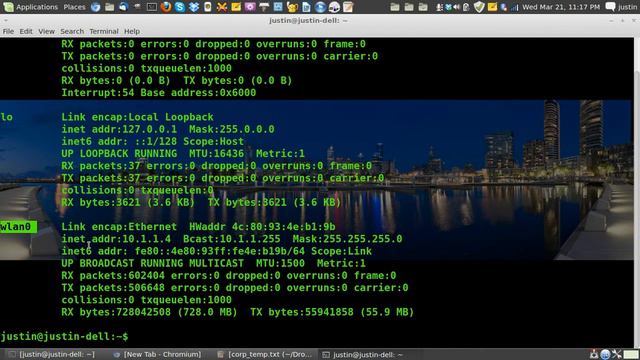Image resolution: width=640 pixels, height=360 pixels.
Task: Open the Places menu in the top panel
Action: pos(74,7)
